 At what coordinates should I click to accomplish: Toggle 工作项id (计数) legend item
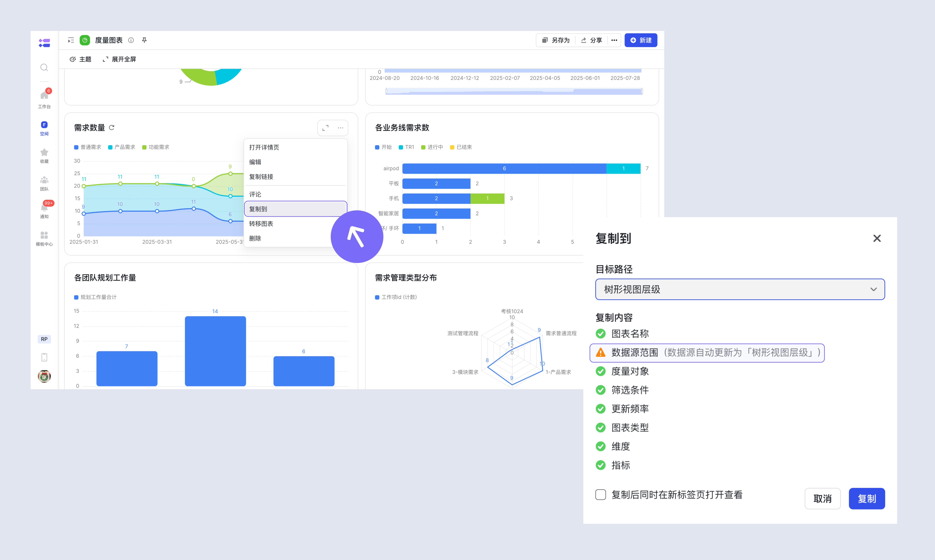click(396, 297)
